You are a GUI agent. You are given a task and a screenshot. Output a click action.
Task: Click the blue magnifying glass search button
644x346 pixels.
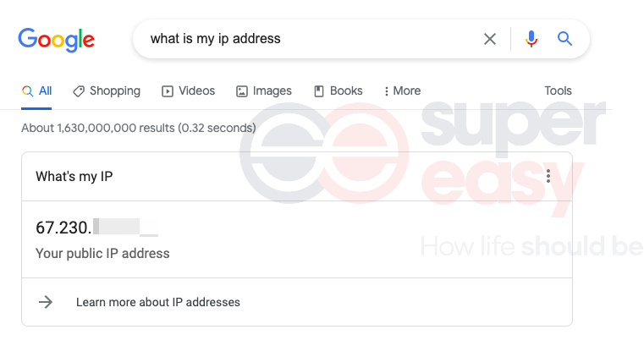(564, 39)
